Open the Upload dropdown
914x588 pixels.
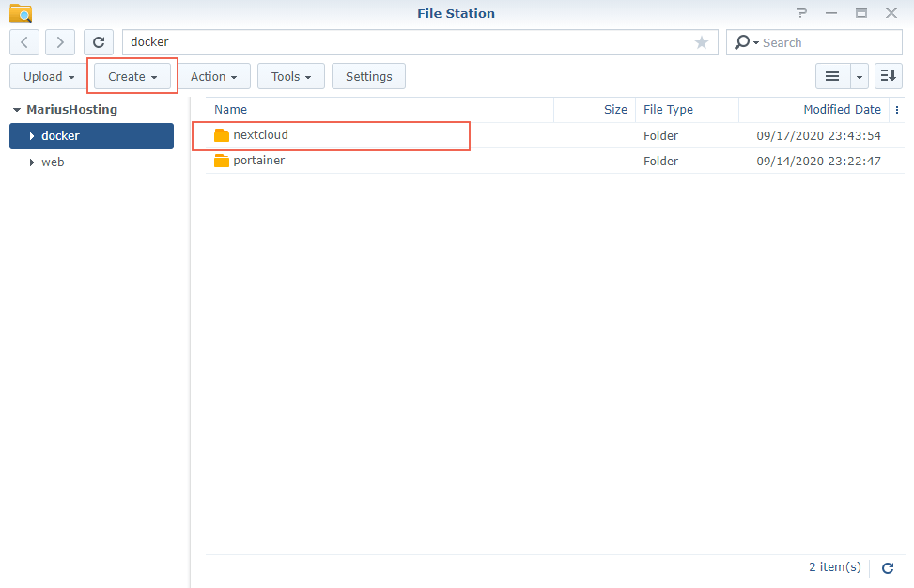click(x=45, y=76)
